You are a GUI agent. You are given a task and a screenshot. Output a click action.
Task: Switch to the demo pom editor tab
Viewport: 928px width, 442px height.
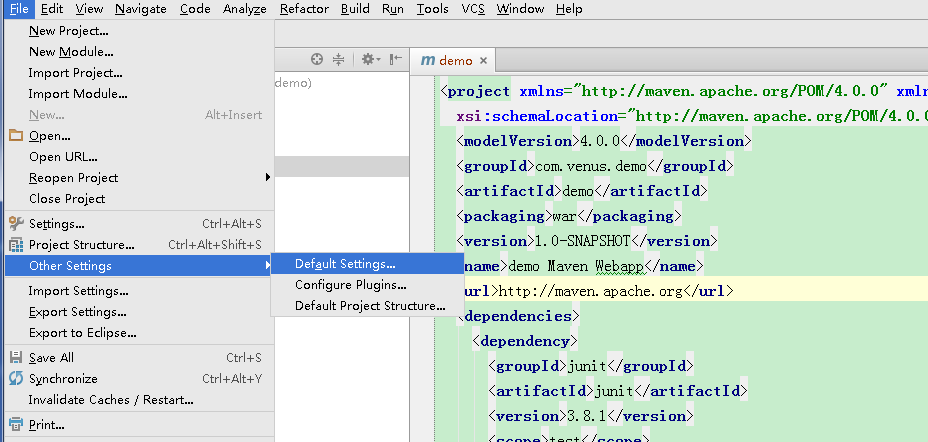pos(453,60)
